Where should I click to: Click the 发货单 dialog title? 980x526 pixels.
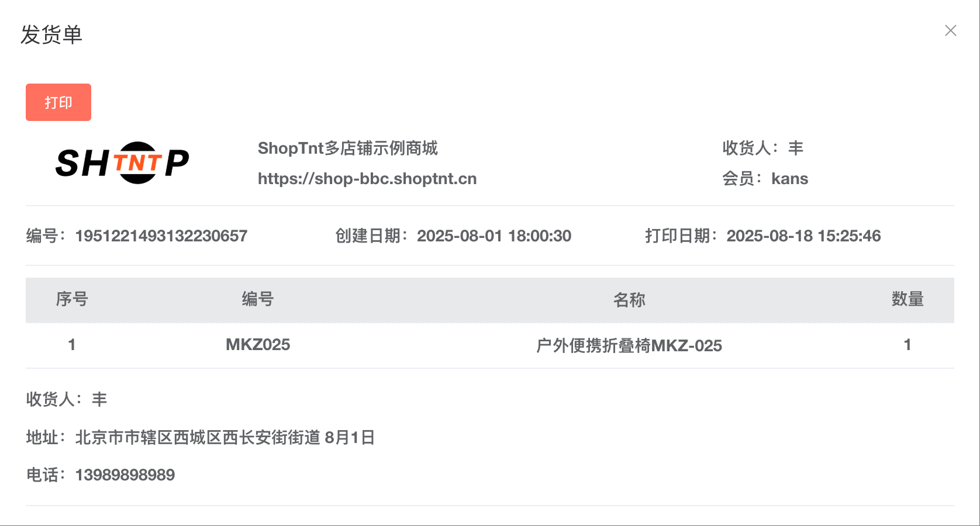(x=51, y=34)
